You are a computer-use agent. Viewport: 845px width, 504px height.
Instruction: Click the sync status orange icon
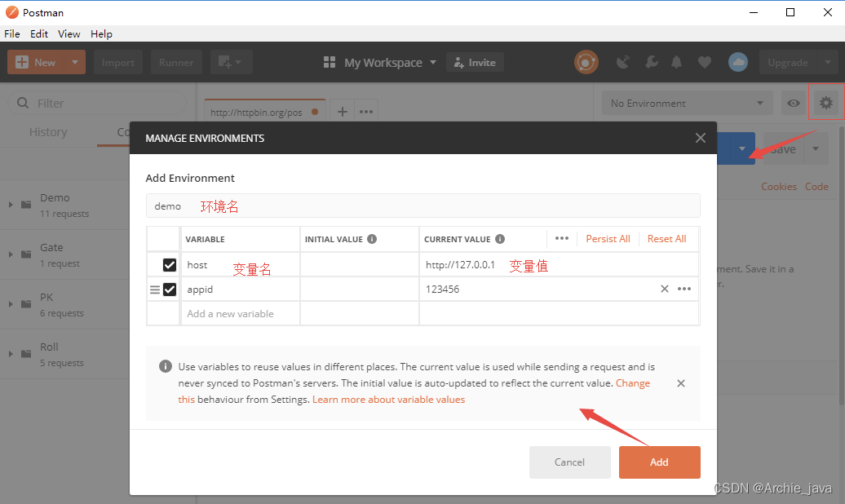coord(586,63)
